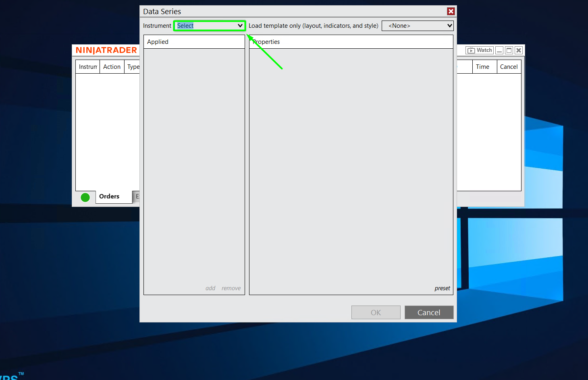Click the Watch video button
The height and width of the screenshot is (380, 588).
(480, 50)
